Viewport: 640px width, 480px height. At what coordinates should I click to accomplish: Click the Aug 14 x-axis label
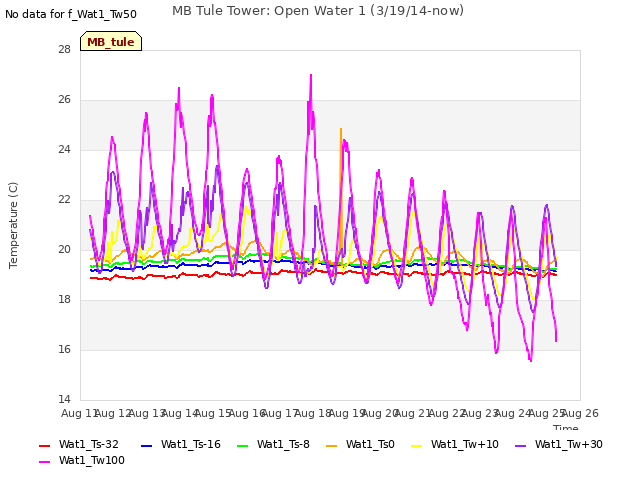tap(180, 413)
